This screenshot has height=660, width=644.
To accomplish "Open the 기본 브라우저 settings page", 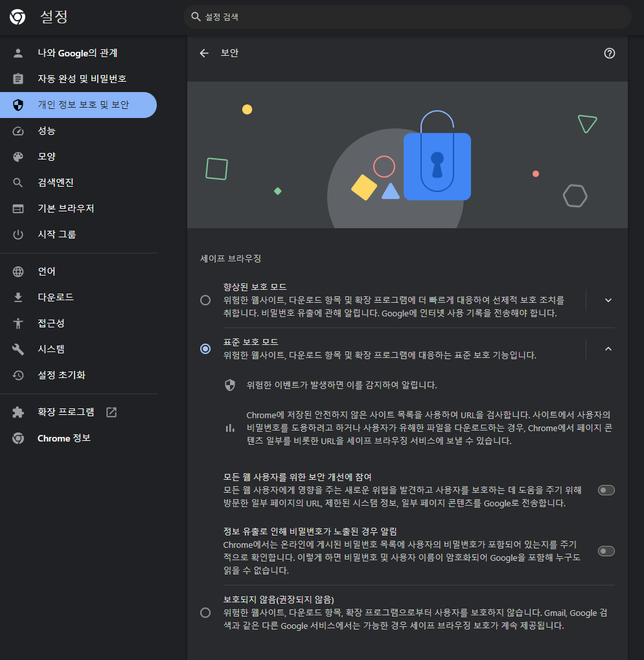I will (x=78, y=209).
